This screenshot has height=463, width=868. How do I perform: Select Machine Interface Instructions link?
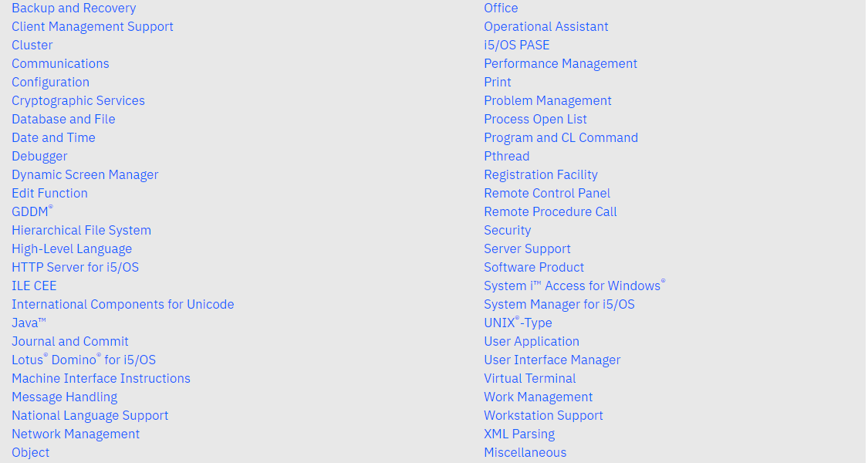click(x=101, y=379)
